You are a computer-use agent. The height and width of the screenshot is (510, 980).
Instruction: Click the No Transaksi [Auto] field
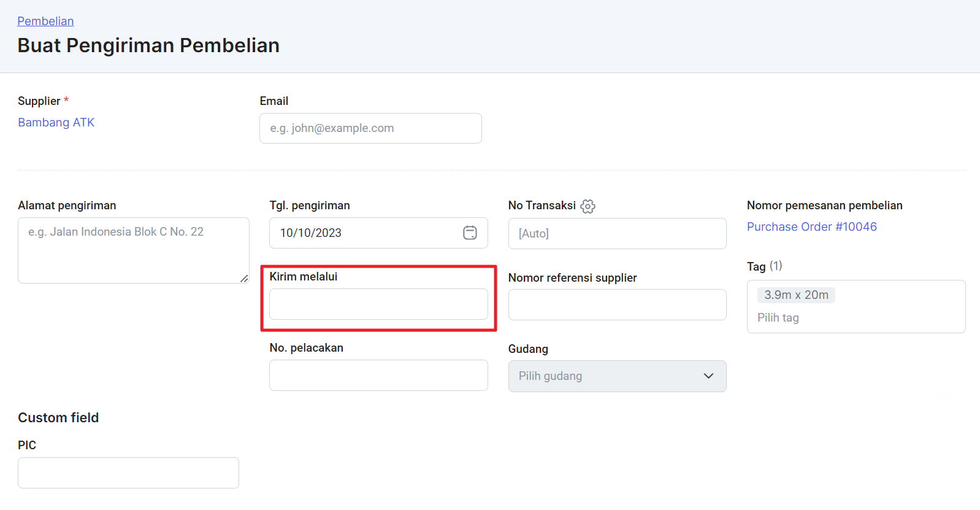[616, 233]
